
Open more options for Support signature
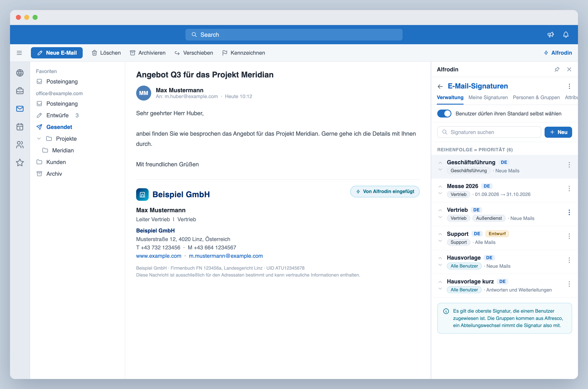point(569,236)
